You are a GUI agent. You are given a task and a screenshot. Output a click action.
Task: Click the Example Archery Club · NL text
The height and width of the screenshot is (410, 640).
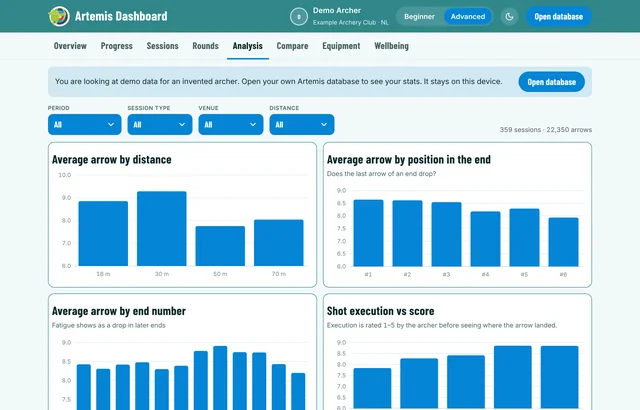(x=351, y=22)
